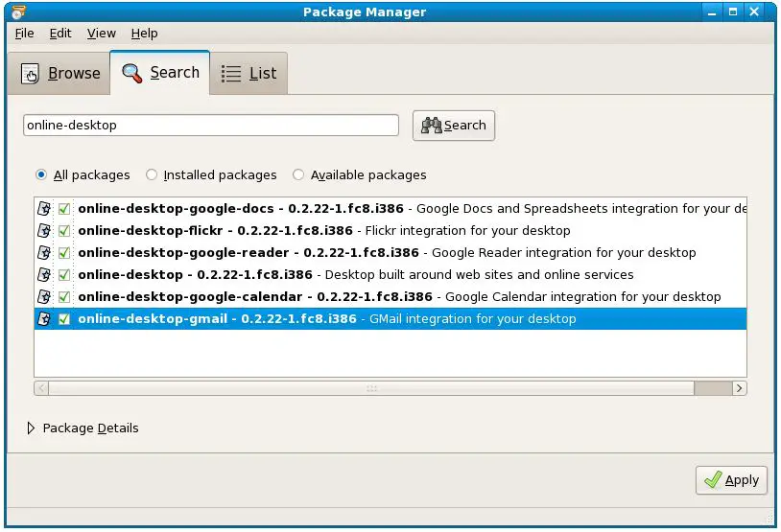Click the package icon for online-desktop-google-reader

click(44, 252)
